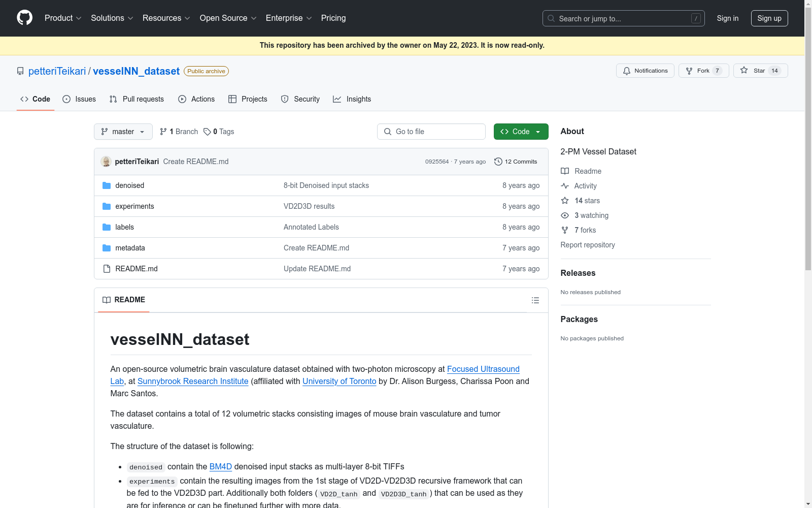The width and height of the screenshot is (812, 508).
Task: Switch to the Projects tab
Action: coord(248,99)
